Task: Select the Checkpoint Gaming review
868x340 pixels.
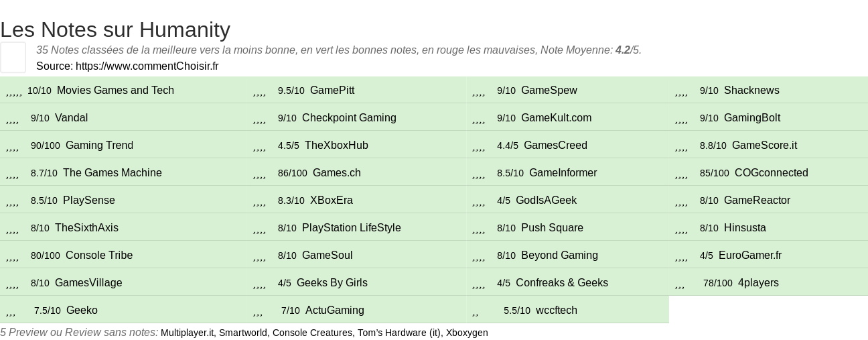Action: (x=349, y=118)
